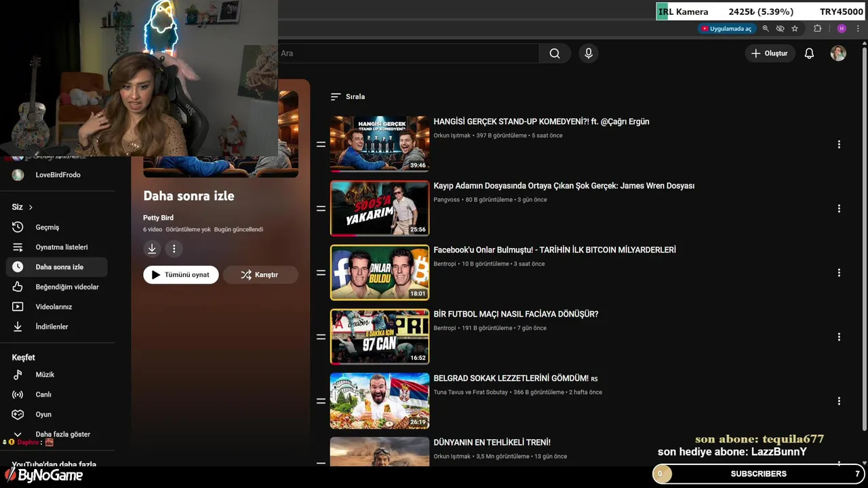
Task: Open İndirilenler in sidebar
Action: (56, 327)
